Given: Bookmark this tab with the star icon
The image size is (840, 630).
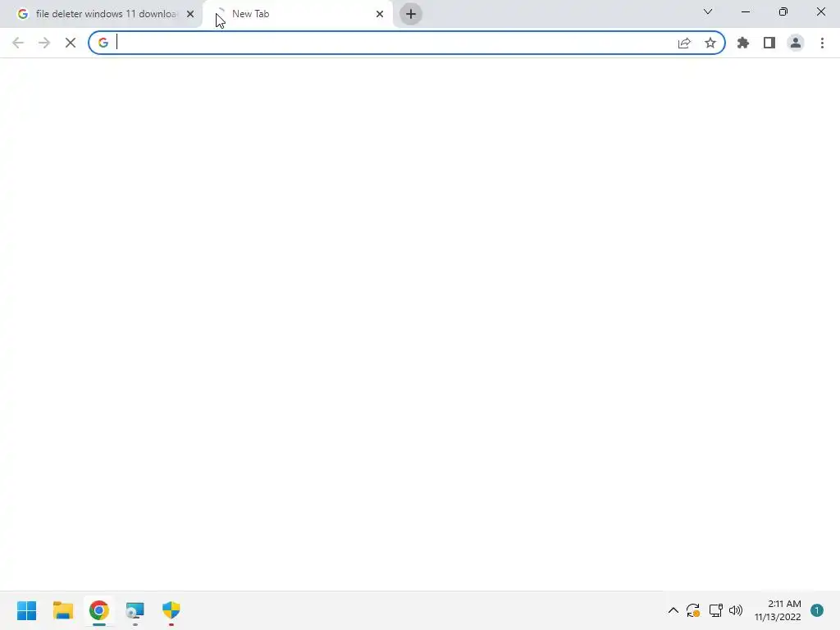Looking at the screenshot, I should click(x=710, y=43).
